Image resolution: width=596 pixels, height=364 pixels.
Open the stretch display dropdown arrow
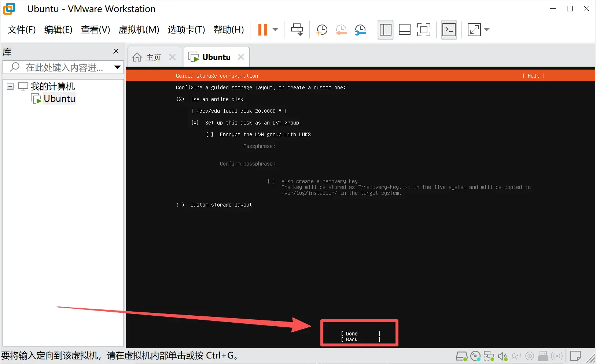pos(487,30)
